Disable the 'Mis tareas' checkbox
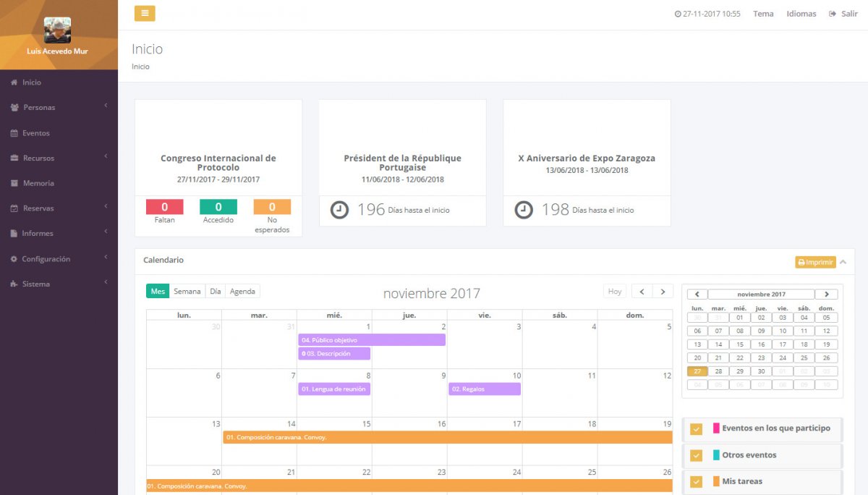Screen dimensions: 868x495 coord(696,482)
